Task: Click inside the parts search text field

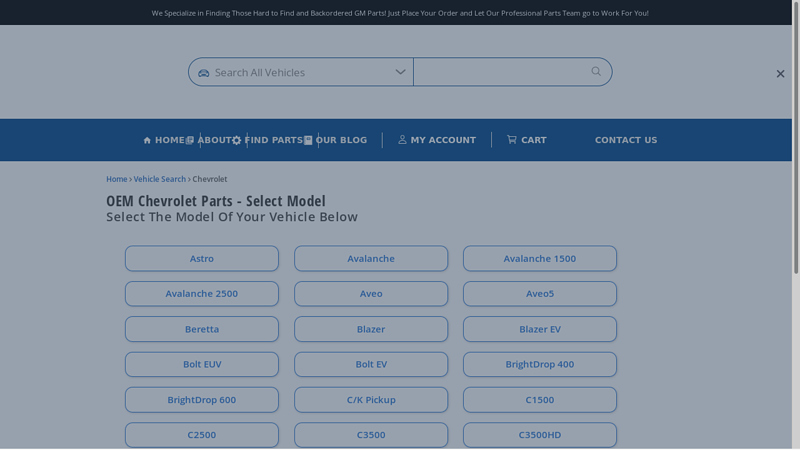Action: 500,72
